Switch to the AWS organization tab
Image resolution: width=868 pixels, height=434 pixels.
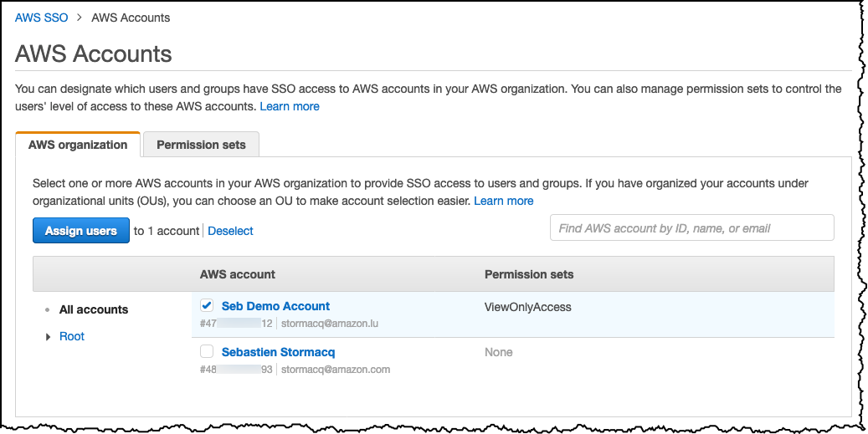click(x=78, y=145)
